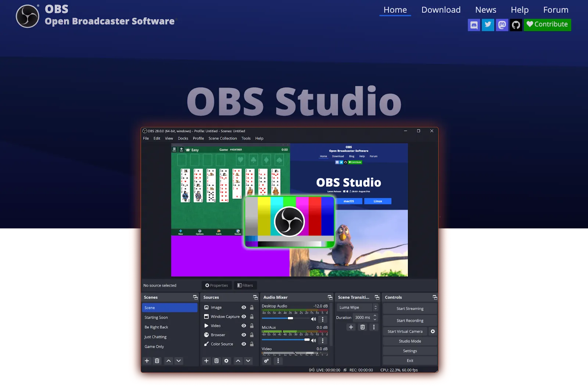Screen dimensions: 588x387
Task: Toggle lock on Image source
Action: [252, 308]
